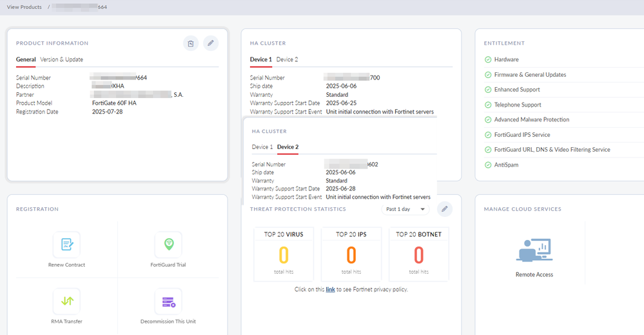644x335 pixels.
Task: Open the Remote Access cloud service
Action: (534, 250)
